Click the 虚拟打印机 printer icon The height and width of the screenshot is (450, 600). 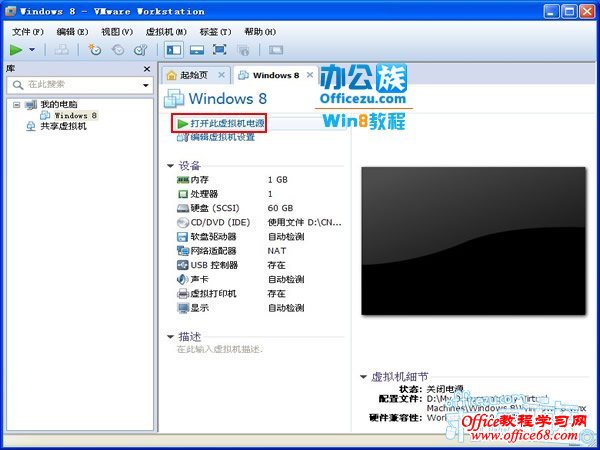pyautogui.click(x=183, y=293)
